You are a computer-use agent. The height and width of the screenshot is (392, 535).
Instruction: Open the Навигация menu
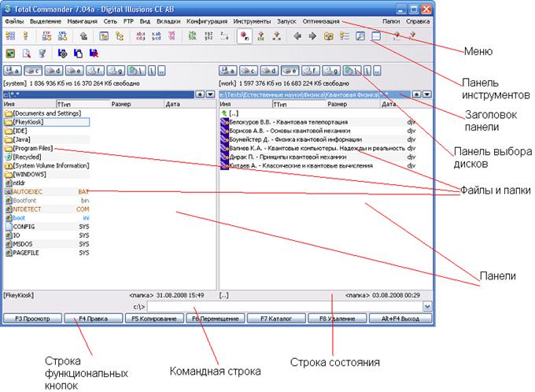83,21
